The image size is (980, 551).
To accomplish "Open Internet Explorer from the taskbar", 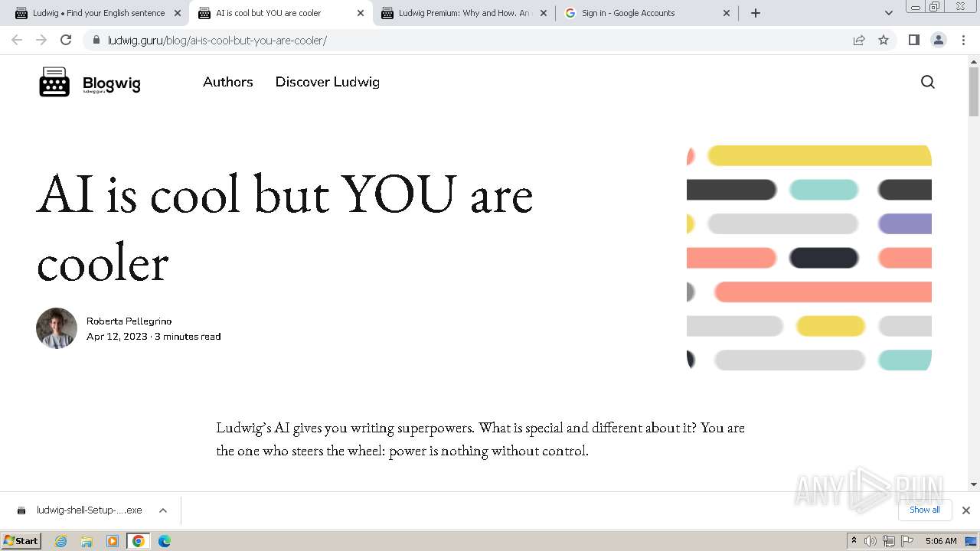I will point(60,541).
